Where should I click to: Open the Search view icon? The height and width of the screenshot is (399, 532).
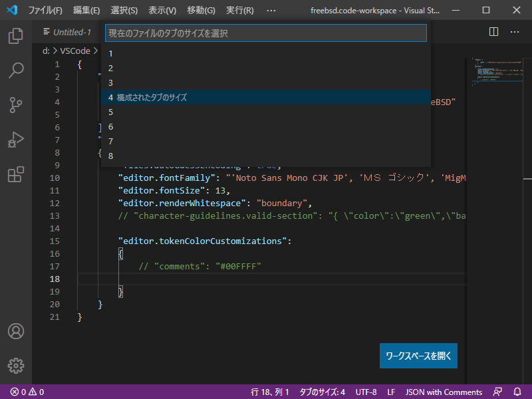coord(16,70)
